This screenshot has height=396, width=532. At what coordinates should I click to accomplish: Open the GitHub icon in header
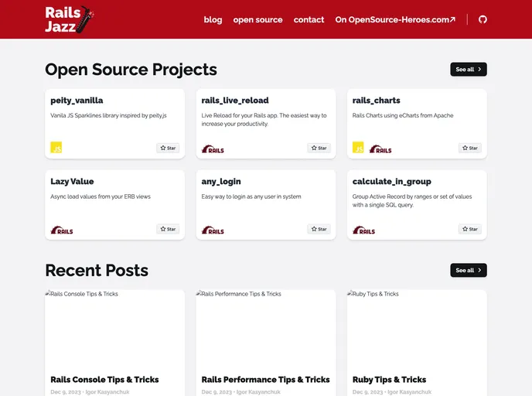(483, 19)
